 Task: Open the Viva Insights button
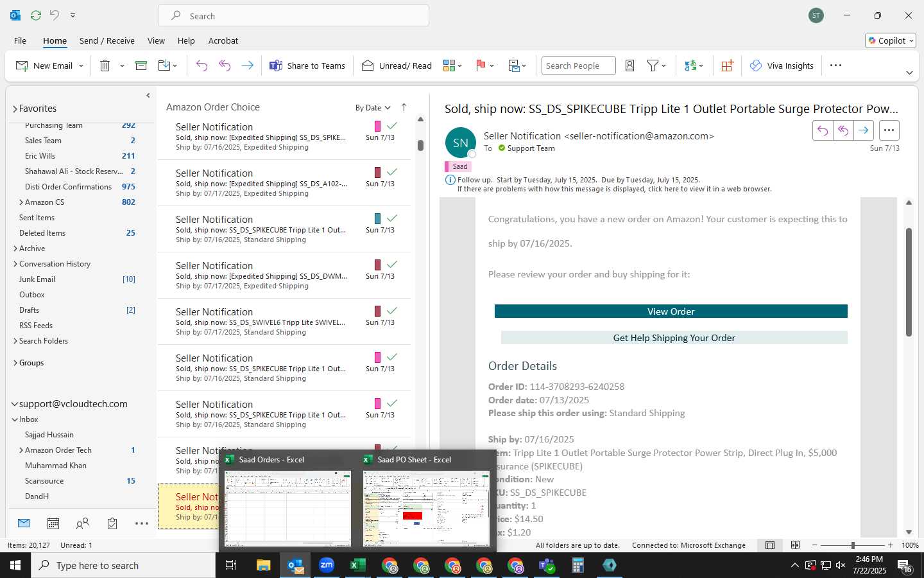pos(782,66)
